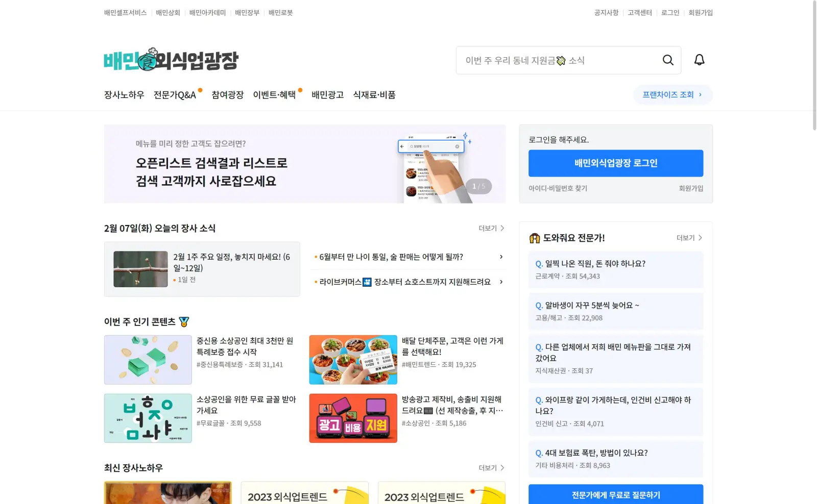
Task: Open 배달 단체주문 article title
Action: click(x=452, y=346)
